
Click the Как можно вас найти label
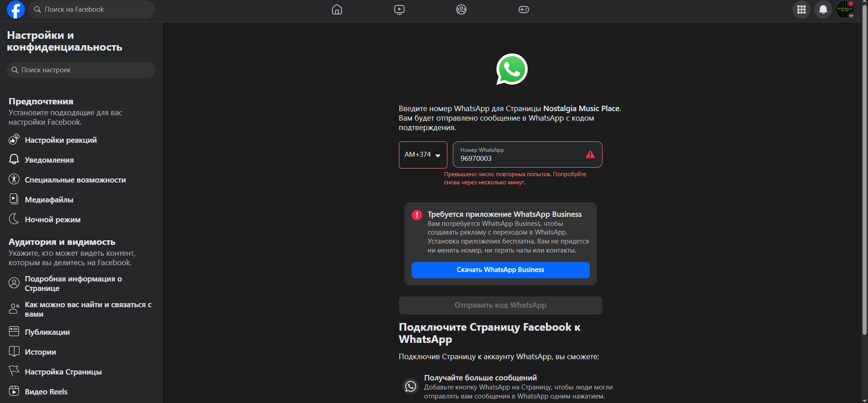(x=88, y=309)
